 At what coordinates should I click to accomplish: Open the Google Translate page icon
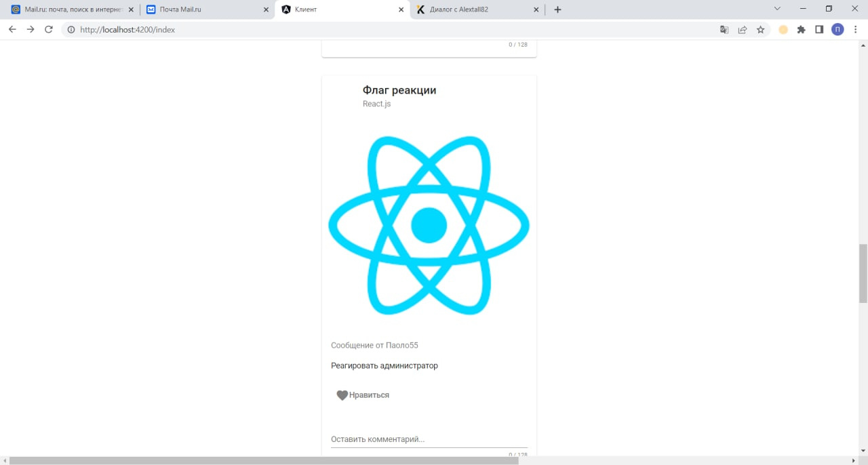point(724,29)
